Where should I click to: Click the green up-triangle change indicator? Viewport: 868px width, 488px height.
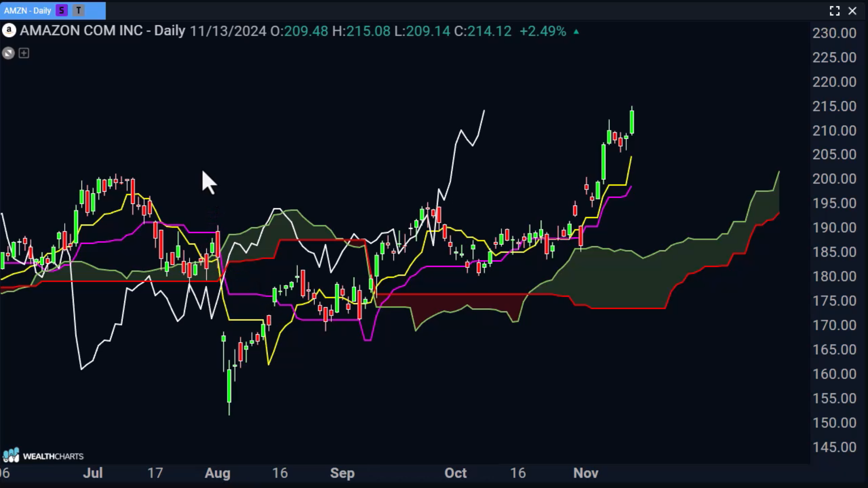tap(576, 32)
